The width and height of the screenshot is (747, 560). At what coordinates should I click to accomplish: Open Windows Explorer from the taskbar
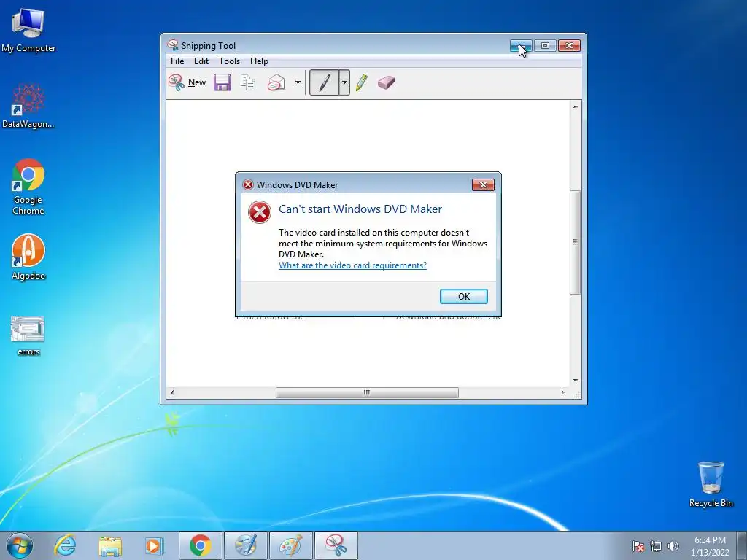[x=110, y=545]
